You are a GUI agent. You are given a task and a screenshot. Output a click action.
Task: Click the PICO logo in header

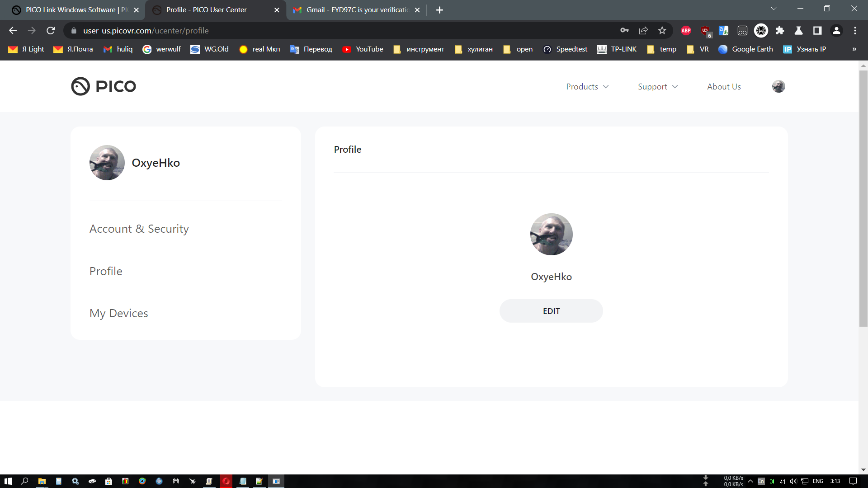coord(104,86)
